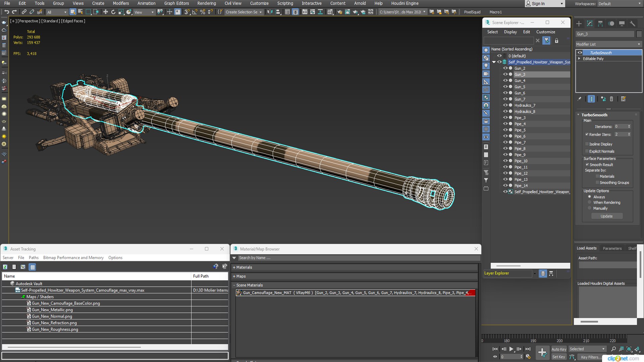Toggle the 3D Snaps icon

click(x=187, y=12)
